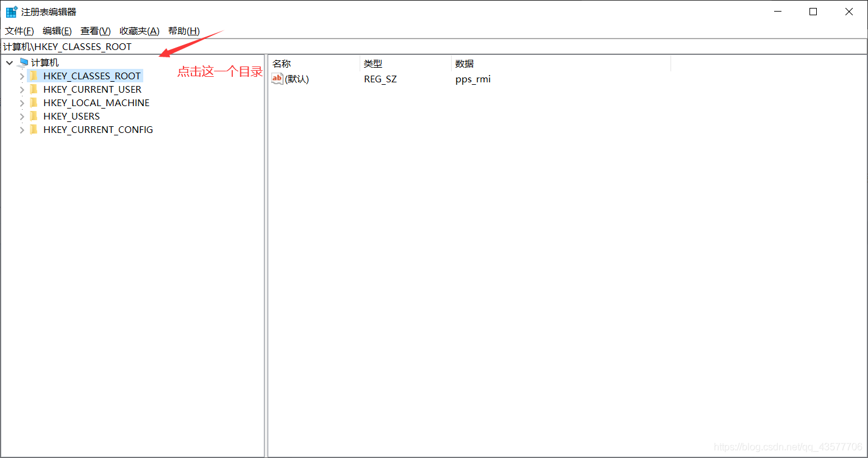Screen dimensions: 868x458
Task: Select the HKEY_CLASSES_ROOT tree label
Action: pyautogui.click(x=92, y=76)
